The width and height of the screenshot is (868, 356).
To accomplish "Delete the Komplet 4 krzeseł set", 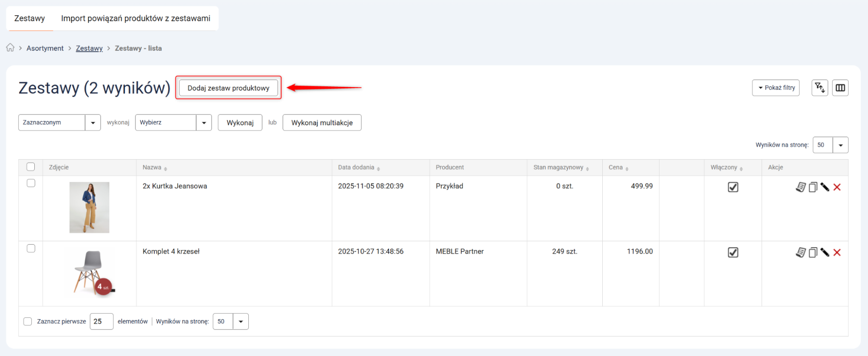I will 837,252.
